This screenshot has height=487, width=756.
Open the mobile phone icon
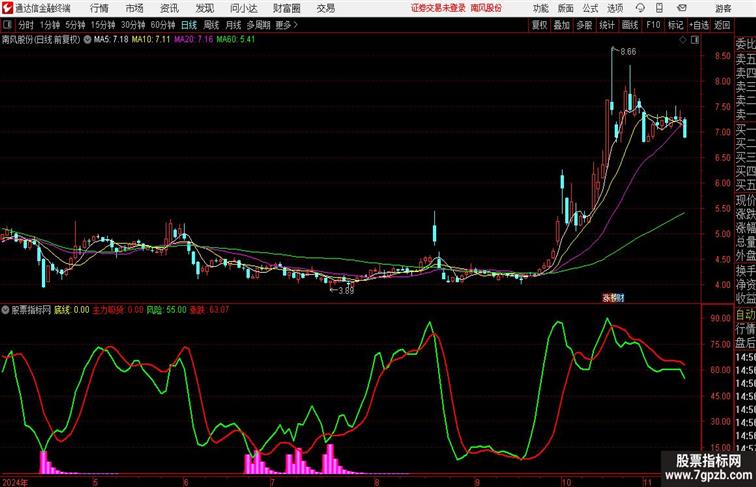pos(660,8)
